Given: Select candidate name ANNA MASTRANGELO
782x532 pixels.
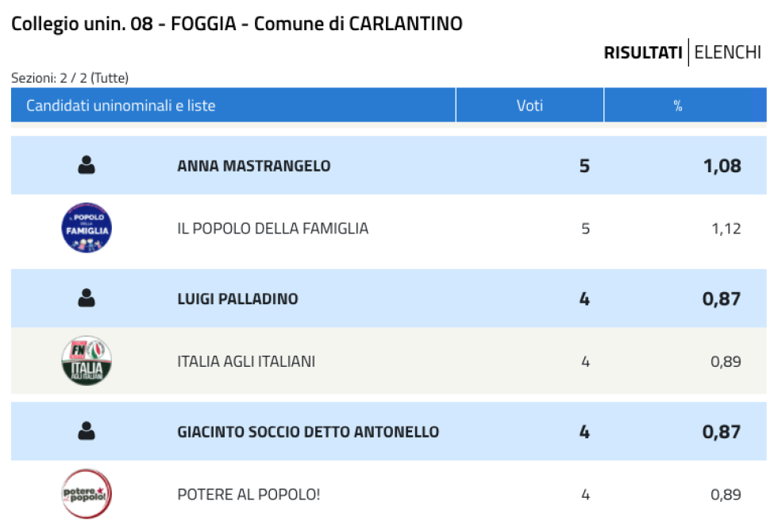Looking at the screenshot, I should click(254, 165).
